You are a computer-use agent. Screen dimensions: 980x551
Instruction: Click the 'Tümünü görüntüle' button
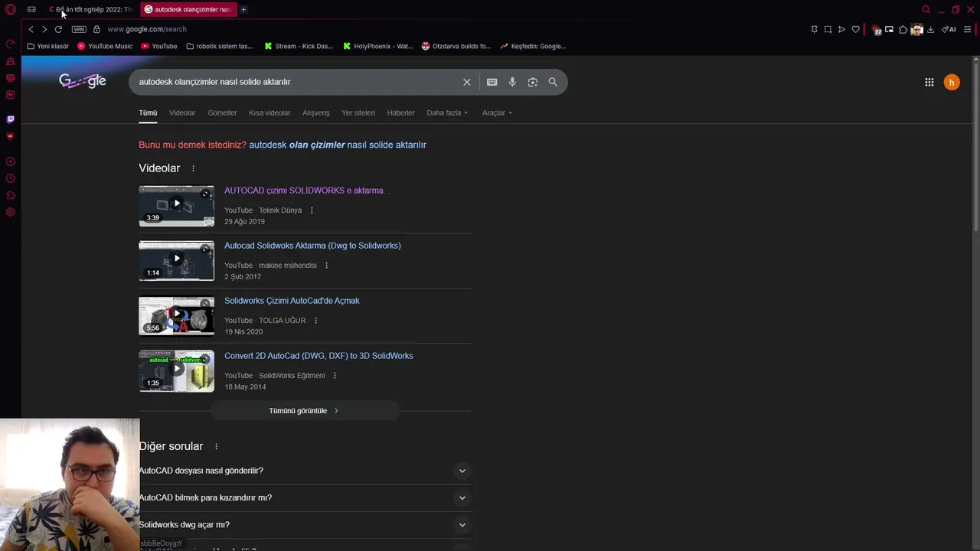tap(304, 411)
